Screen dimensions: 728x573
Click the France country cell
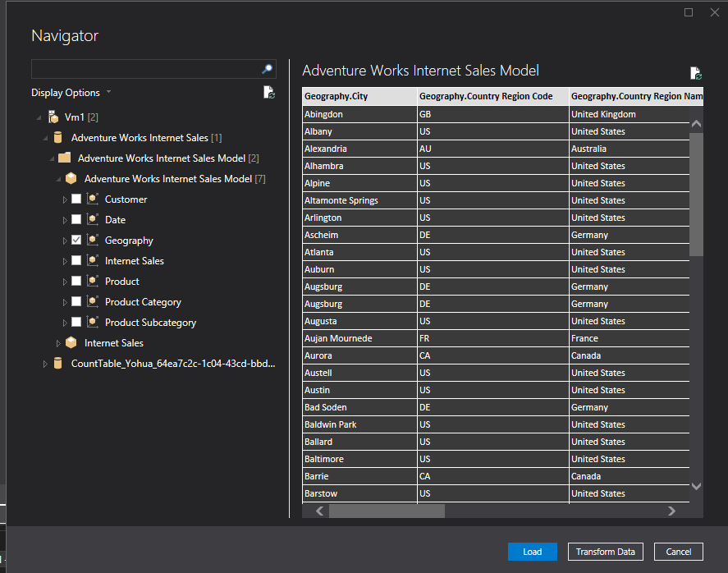point(630,338)
